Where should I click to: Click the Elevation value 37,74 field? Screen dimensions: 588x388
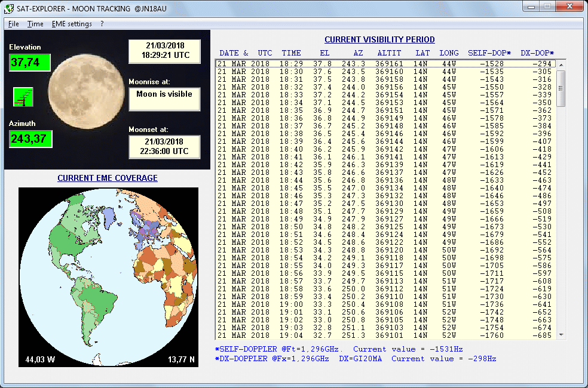click(30, 63)
